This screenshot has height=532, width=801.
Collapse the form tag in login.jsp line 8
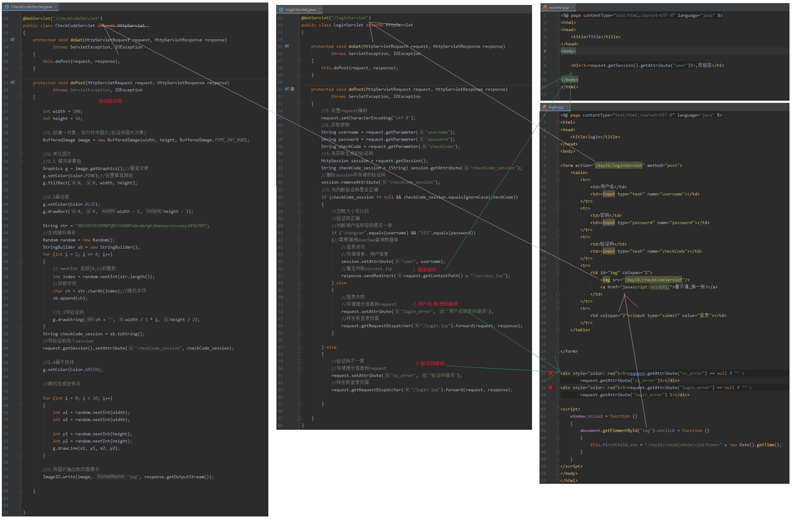coord(558,166)
